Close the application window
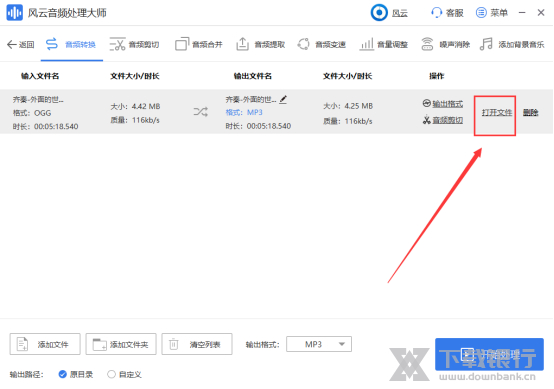Viewport: 554px width, 389px height. 541,13
